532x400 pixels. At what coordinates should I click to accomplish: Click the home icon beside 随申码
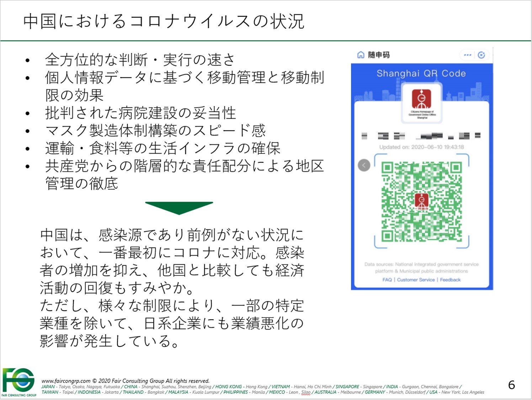coord(361,55)
